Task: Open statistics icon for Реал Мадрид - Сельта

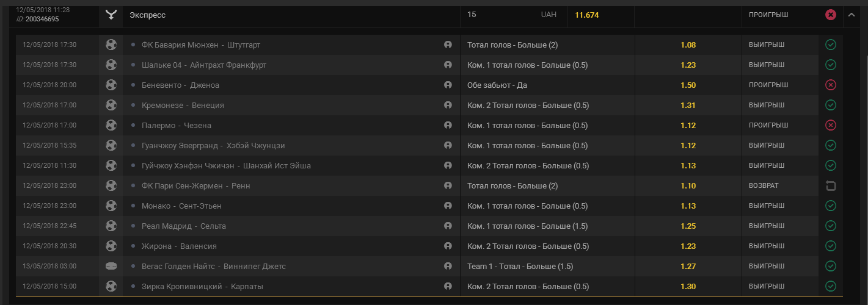Action: pos(448,226)
